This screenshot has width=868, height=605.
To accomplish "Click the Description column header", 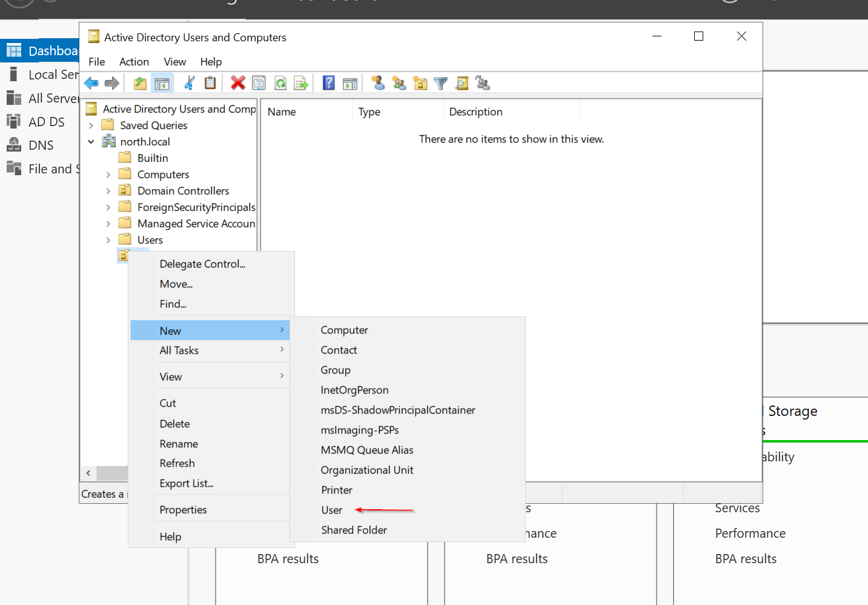I will (x=511, y=112).
